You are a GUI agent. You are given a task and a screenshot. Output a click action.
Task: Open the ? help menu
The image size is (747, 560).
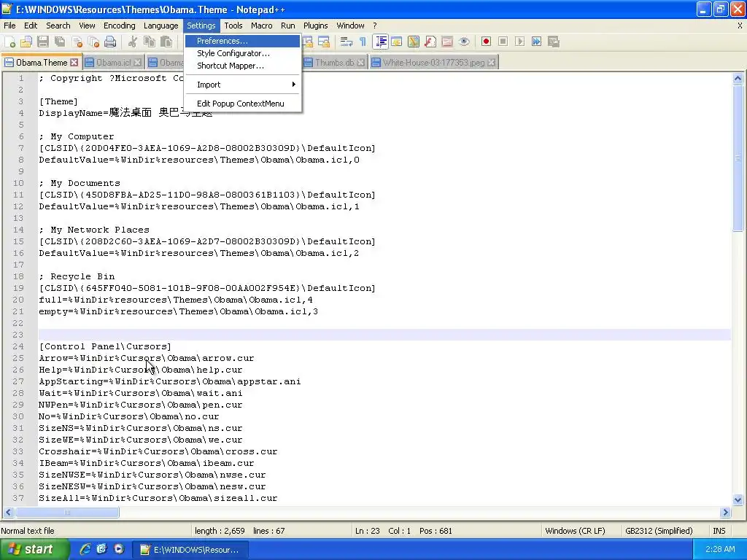tap(374, 26)
